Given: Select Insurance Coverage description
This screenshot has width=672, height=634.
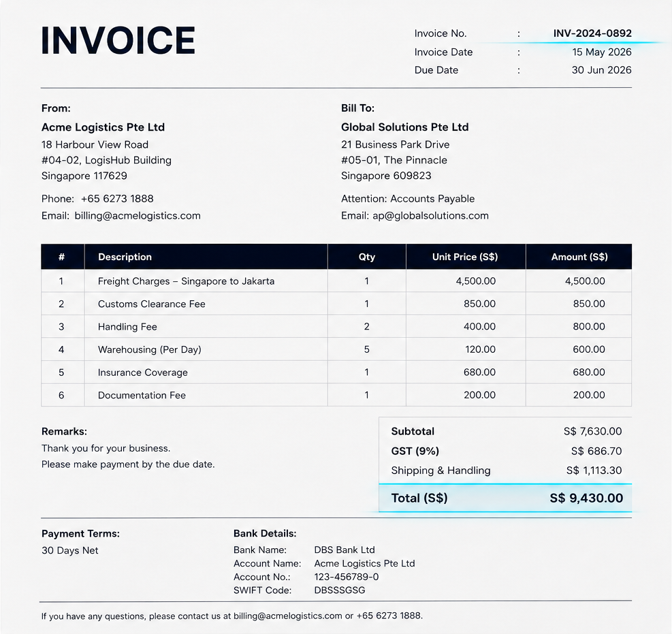Looking at the screenshot, I should pyautogui.click(x=143, y=373).
